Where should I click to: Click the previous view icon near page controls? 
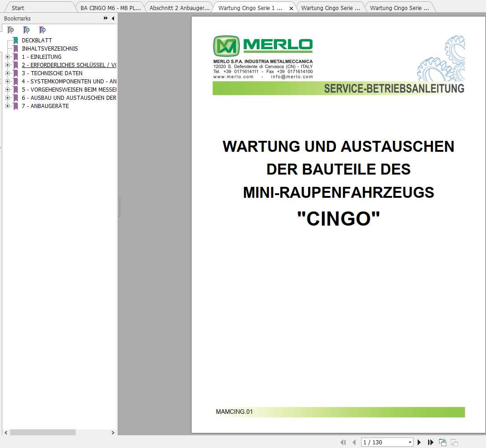pos(442,442)
